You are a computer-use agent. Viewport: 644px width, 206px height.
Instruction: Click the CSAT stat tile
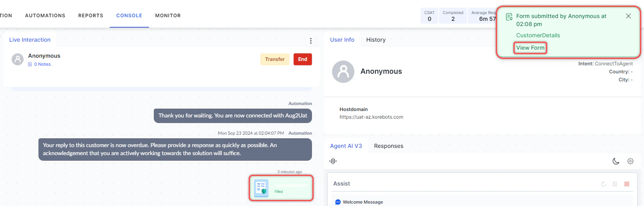[x=429, y=16]
